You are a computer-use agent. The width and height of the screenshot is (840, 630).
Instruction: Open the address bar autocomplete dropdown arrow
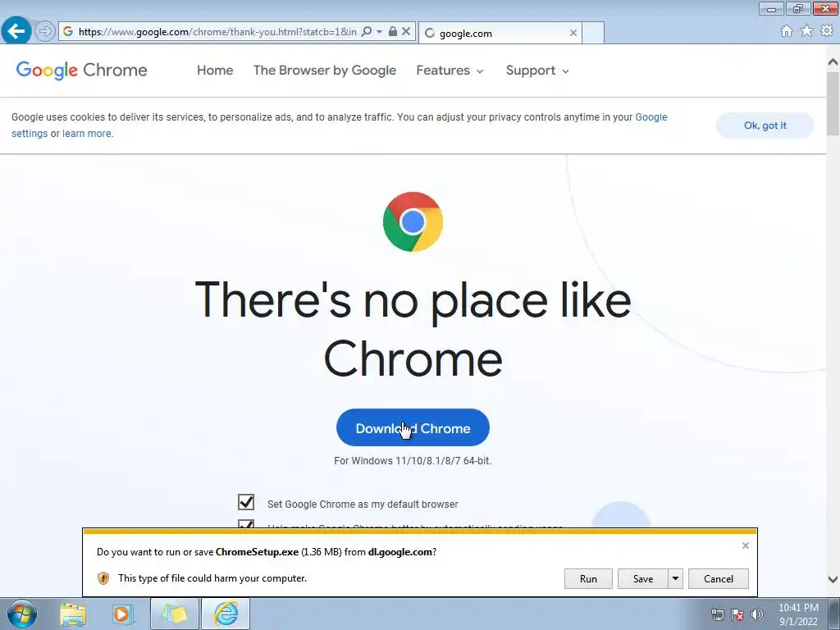[x=379, y=32]
